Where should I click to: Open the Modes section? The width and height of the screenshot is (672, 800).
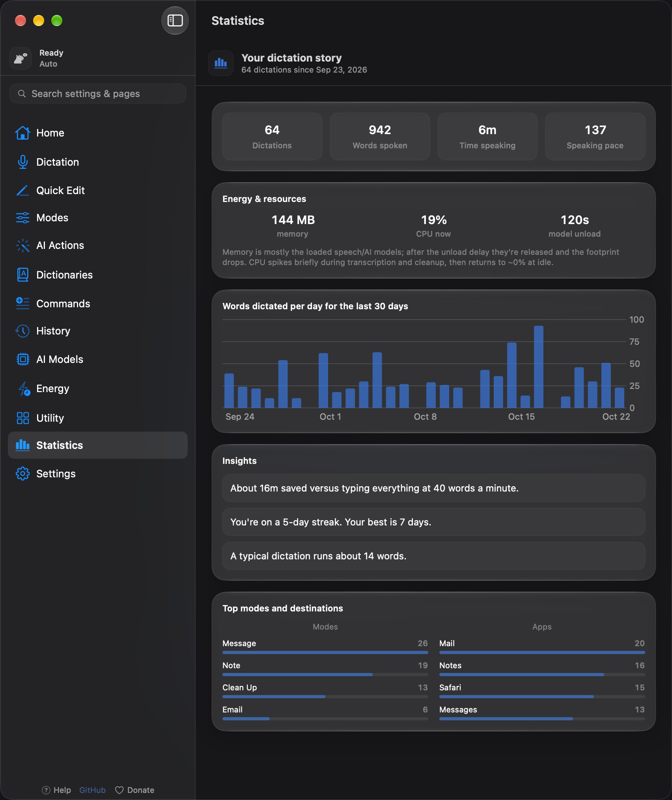click(x=97, y=218)
